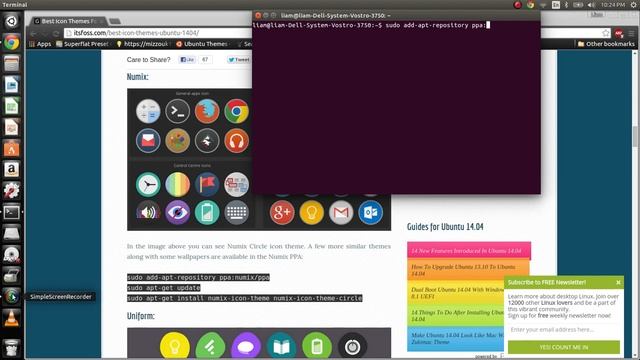Click the apt-get install numix-icon-theme line

click(244, 298)
